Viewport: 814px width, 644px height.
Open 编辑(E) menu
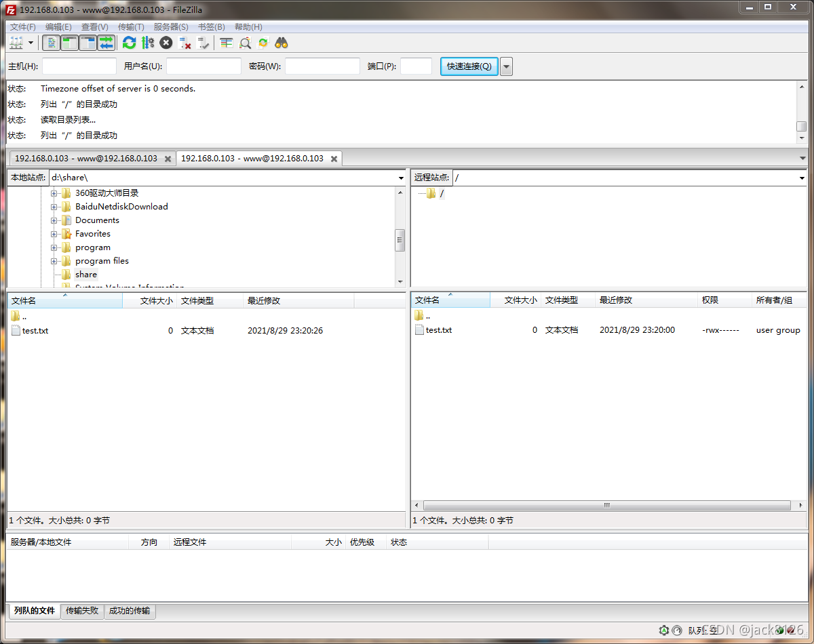pyautogui.click(x=58, y=26)
